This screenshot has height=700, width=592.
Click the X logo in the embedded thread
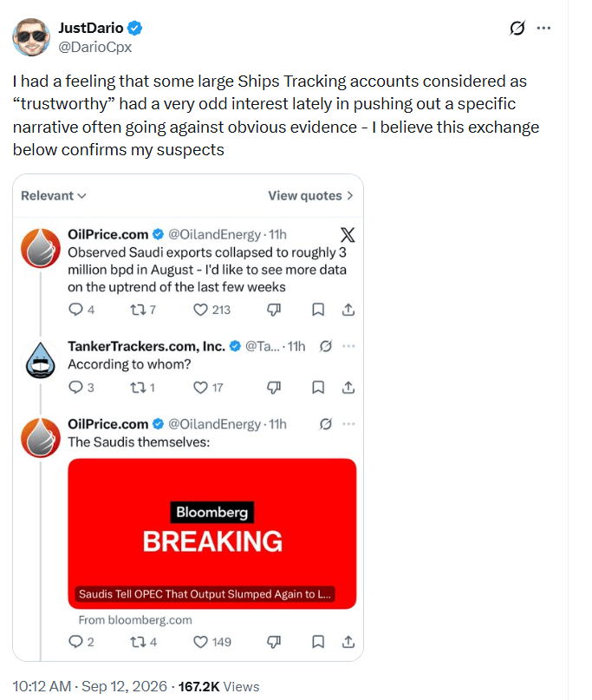point(348,234)
